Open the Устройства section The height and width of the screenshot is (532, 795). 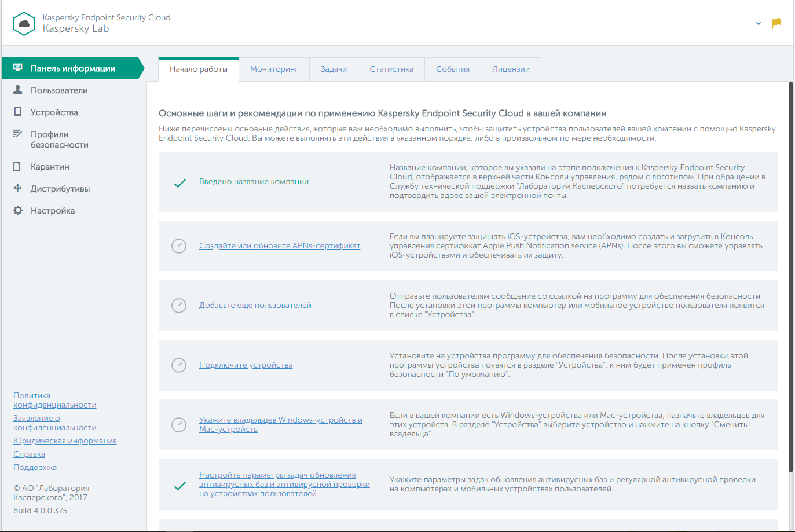[x=54, y=112]
